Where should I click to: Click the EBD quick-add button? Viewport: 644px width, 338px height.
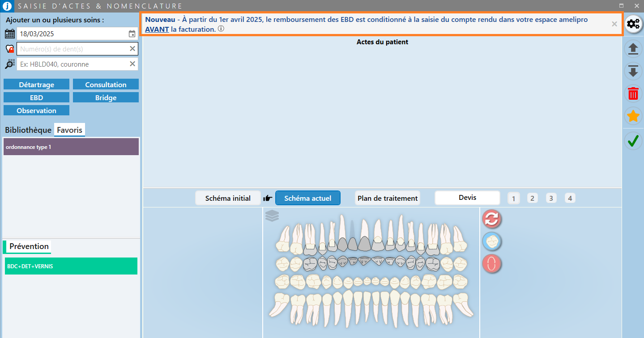pyautogui.click(x=37, y=97)
